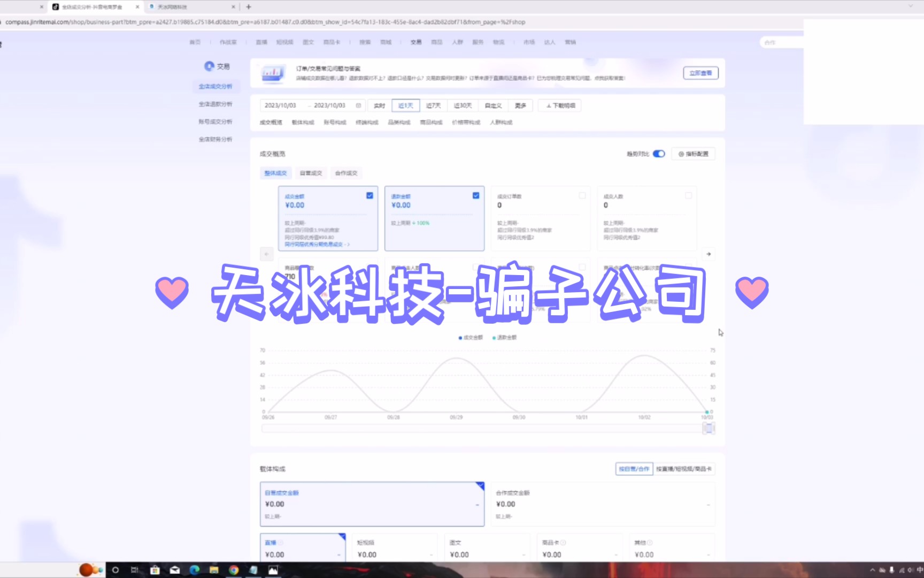Toggle the 趋势对比 switch
924x578 pixels.
(x=659, y=154)
